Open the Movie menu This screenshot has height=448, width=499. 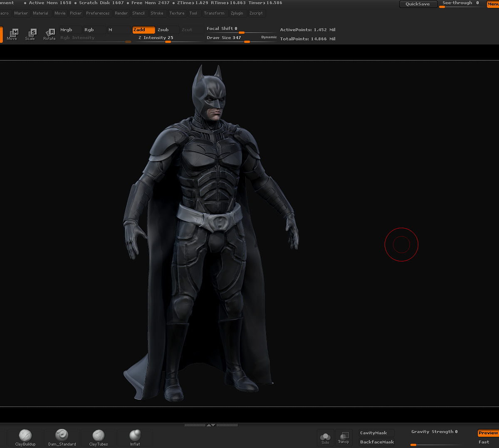tap(60, 13)
